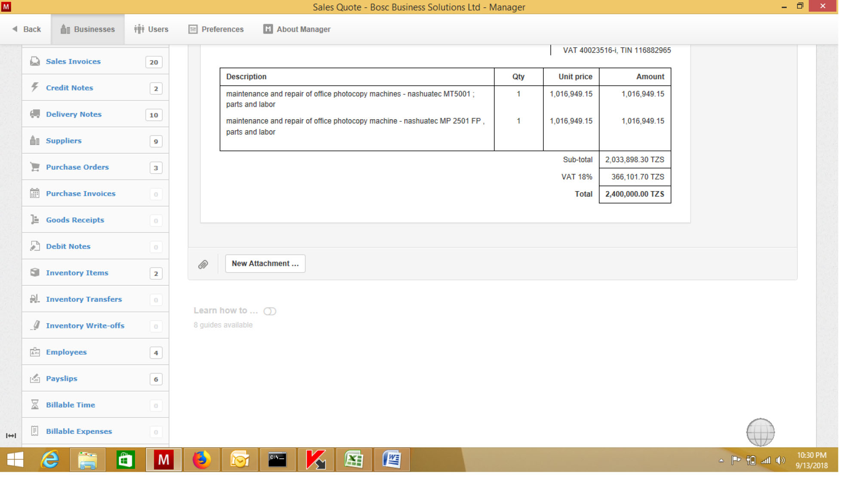
Task: Click the Credit Notes lightning icon
Action: coord(35,87)
